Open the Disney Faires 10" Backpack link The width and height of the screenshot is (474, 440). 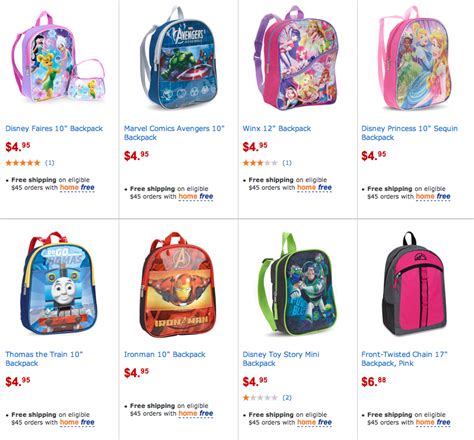[54, 128]
